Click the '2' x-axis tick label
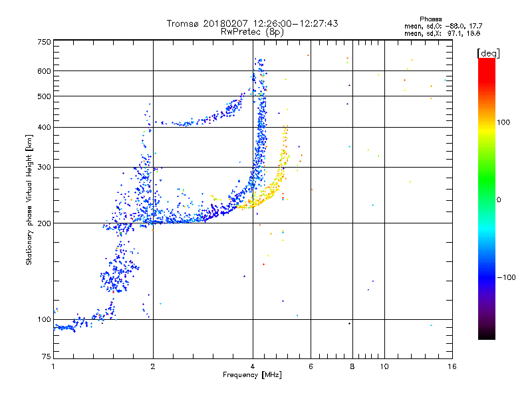The height and width of the screenshot is (399, 532). (153, 366)
